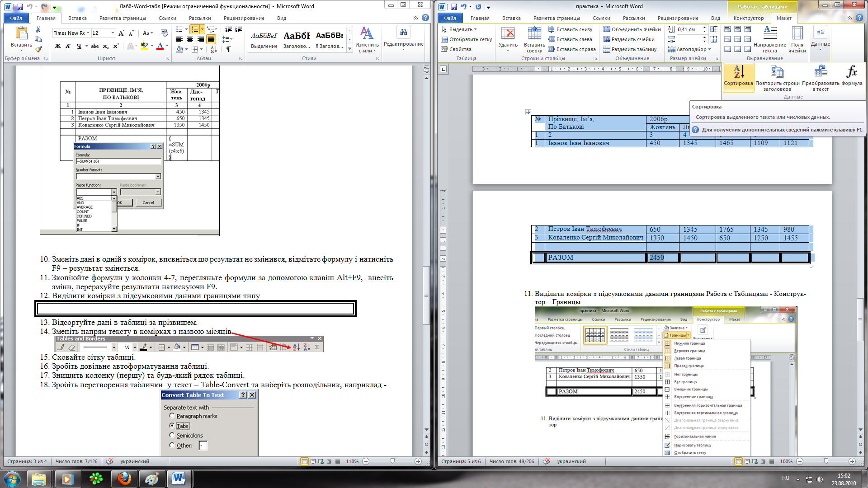Click Subscript icon in left Word ribbon
The width and height of the screenshot is (868, 488).
coord(105,46)
